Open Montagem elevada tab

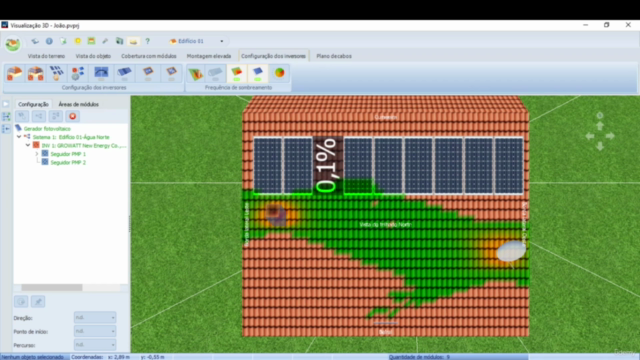tap(209, 56)
